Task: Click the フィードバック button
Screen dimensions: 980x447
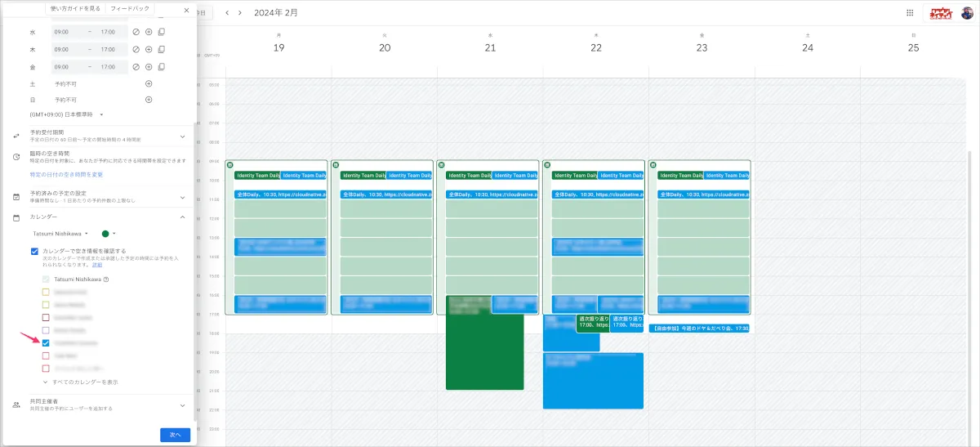Action: click(129, 8)
